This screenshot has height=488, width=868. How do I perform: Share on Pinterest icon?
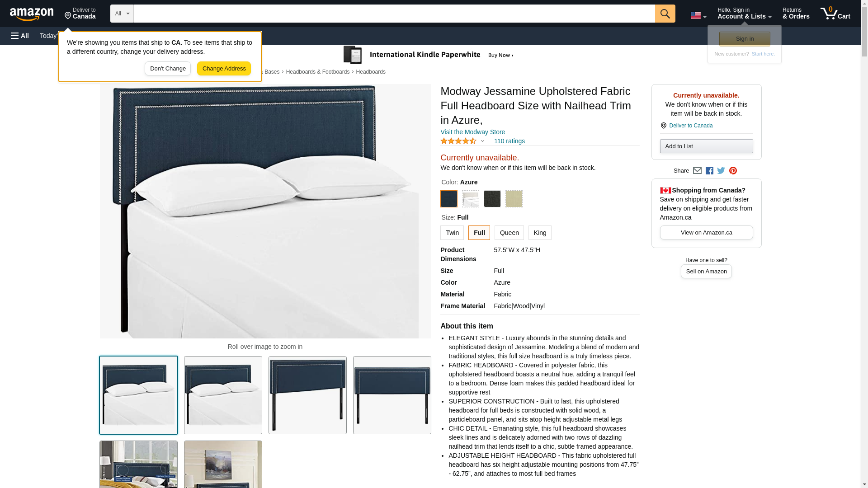pyautogui.click(x=733, y=171)
